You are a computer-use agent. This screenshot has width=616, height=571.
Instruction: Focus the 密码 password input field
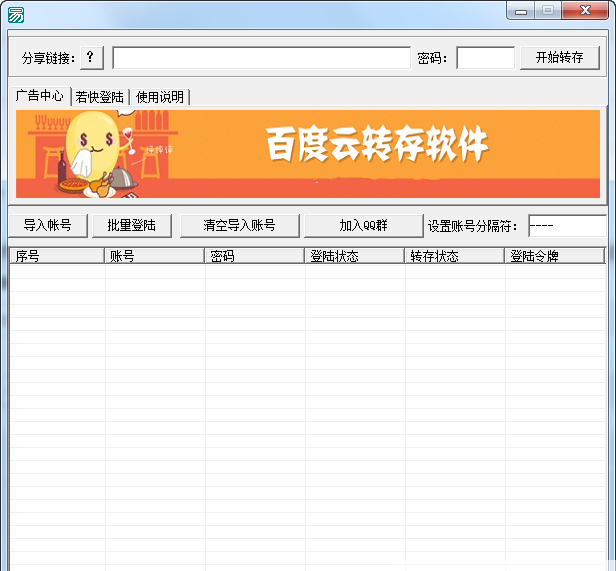tap(486, 58)
